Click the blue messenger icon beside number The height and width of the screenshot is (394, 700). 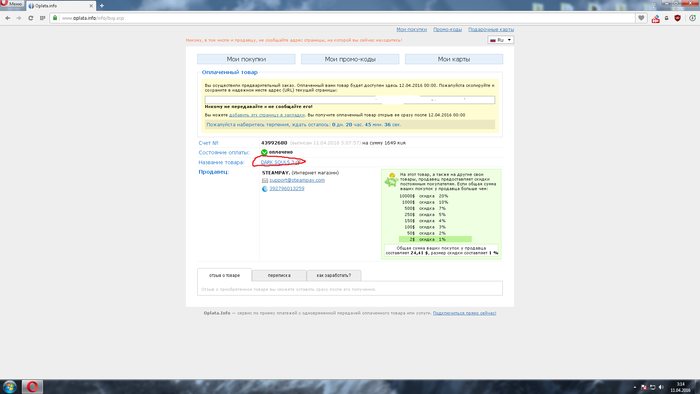point(265,189)
